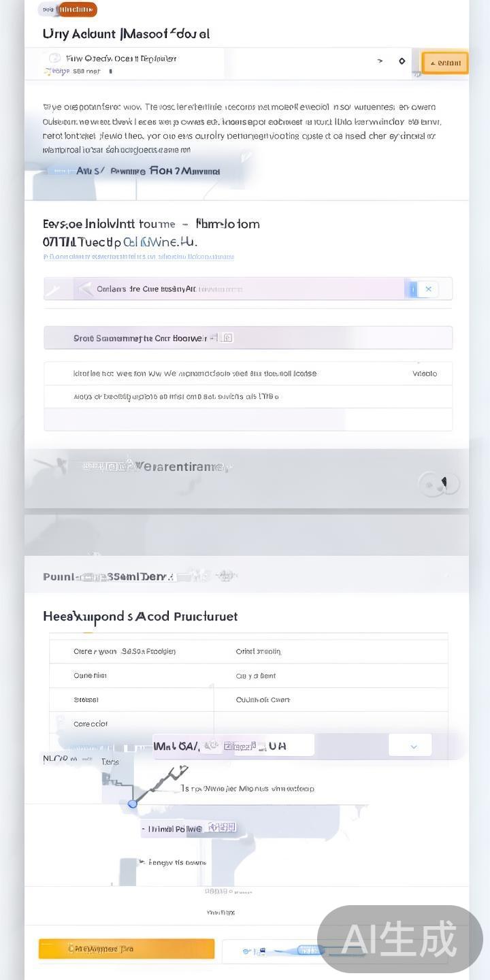Click the blue location marker on map

133,804
